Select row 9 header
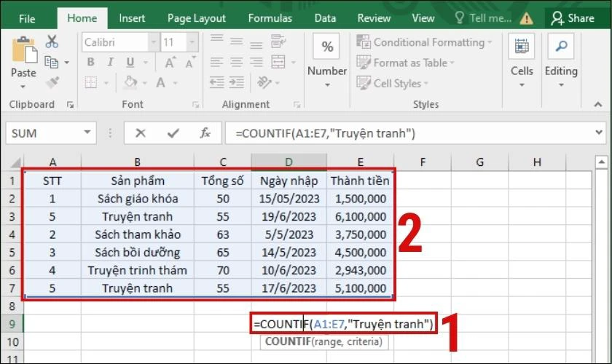This screenshot has height=364, width=612. 12,324
